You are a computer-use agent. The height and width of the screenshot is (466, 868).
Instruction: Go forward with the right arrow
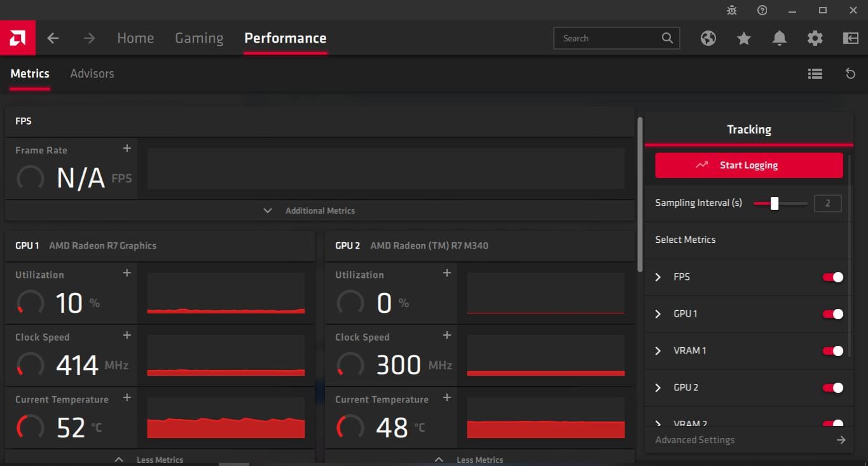89,38
